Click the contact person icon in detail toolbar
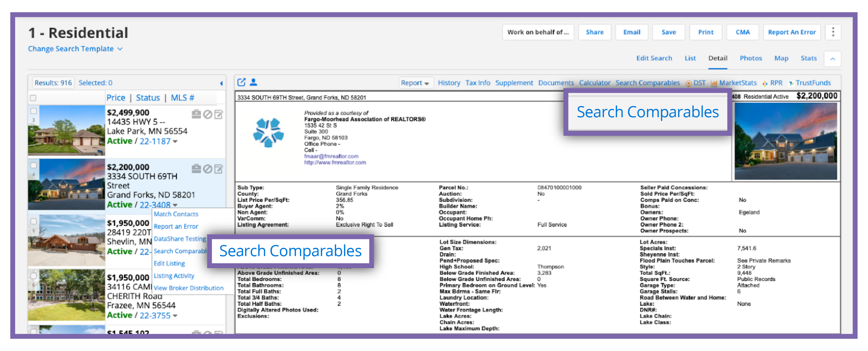Viewport: 868px width, 351px height. 254,82
